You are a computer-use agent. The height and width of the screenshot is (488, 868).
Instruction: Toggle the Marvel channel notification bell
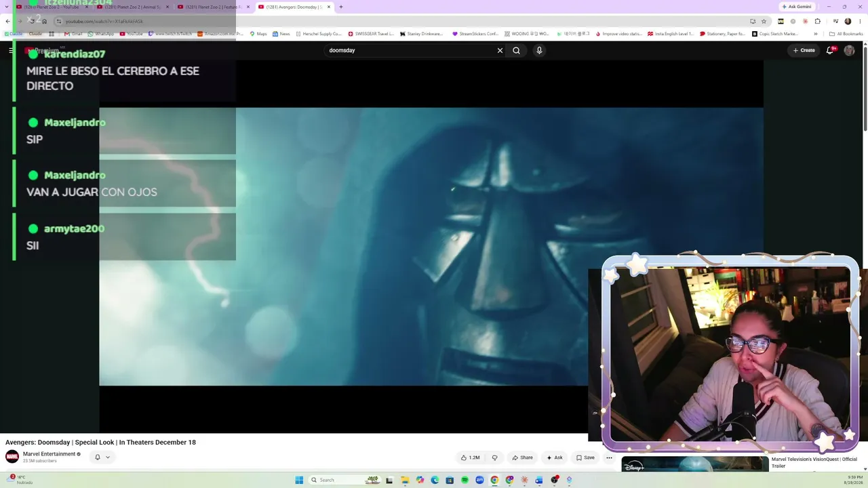(97, 457)
